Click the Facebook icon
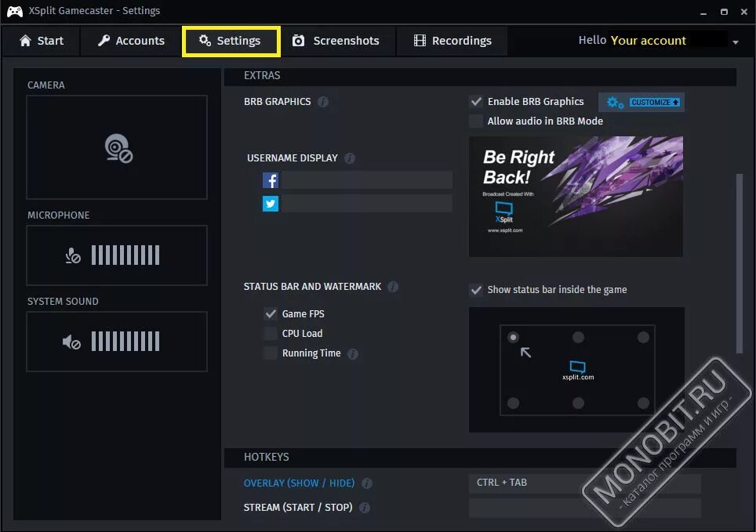This screenshot has height=532, width=756. 271,180
